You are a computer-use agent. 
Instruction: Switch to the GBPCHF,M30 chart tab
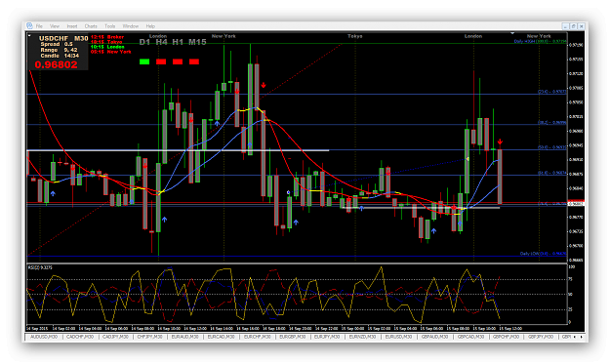point(507,337)
